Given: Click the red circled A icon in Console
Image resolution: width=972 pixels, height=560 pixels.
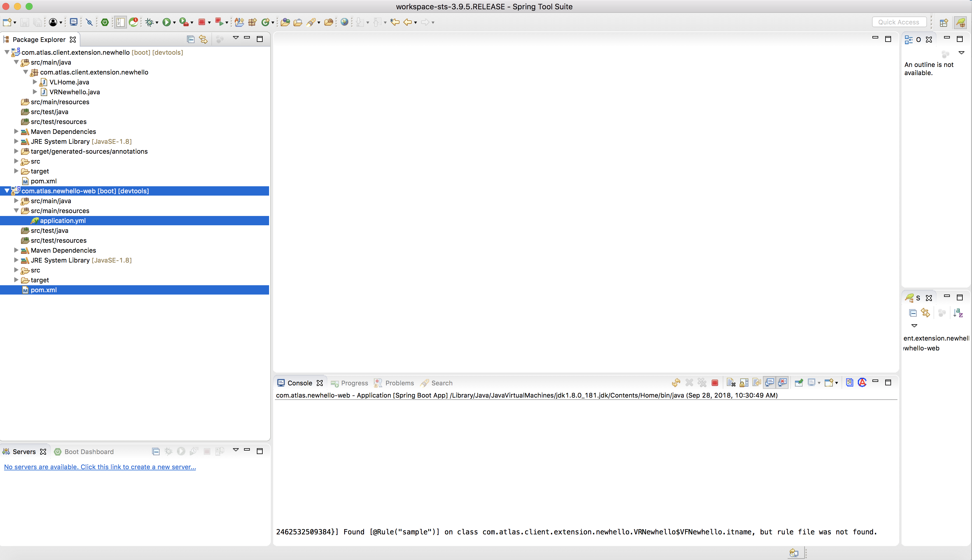Looking at the screenshot, I should (x=862, y=383).
